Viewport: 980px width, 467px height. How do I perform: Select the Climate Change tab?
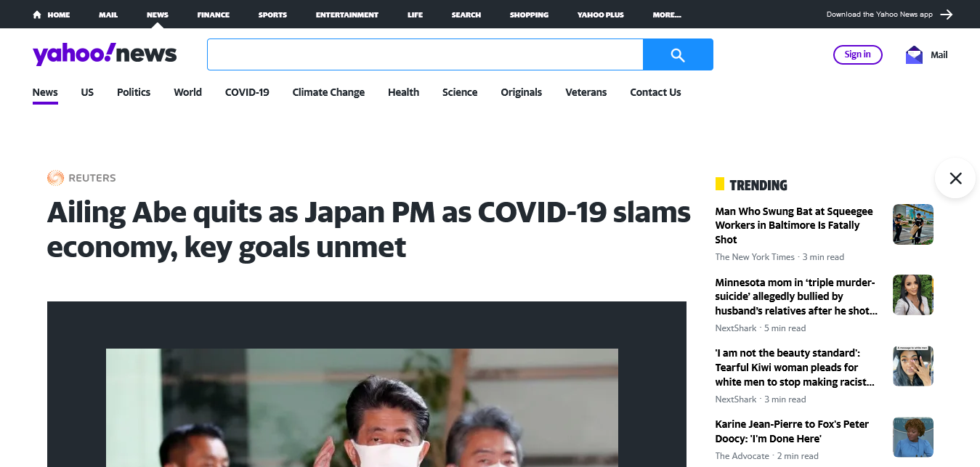tap(328, 92)
